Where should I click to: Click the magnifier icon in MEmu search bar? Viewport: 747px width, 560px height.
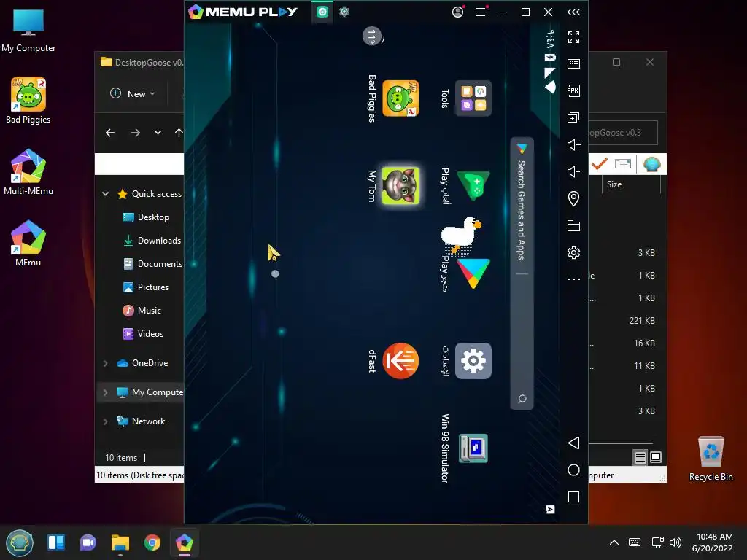(522, 399)
